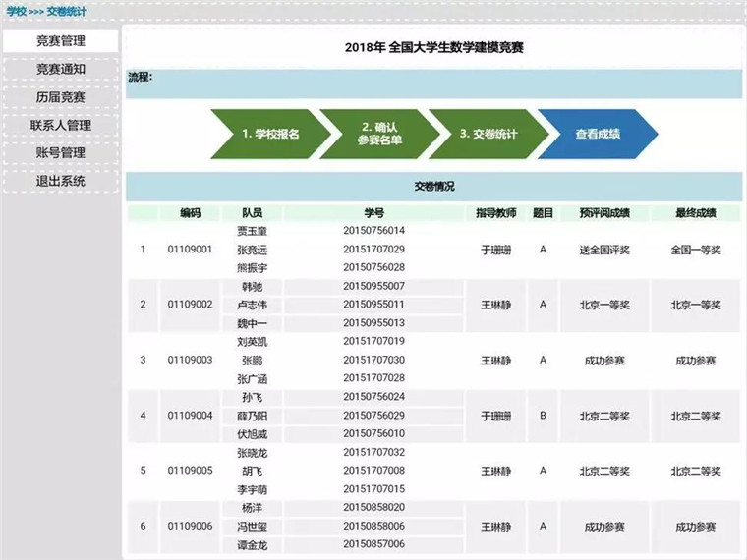The width and height of the screenshot is (747, 560).
Task: Click the 学号 column header
Action: pyautogui.click(x=373, y=212)
